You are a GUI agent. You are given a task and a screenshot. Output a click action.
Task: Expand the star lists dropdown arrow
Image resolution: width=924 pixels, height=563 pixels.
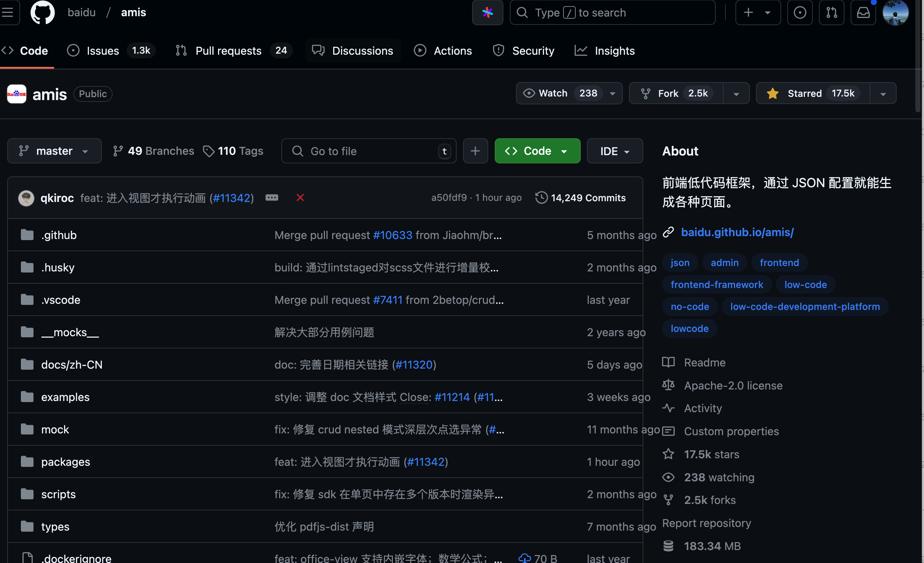(x=883, y=93)
